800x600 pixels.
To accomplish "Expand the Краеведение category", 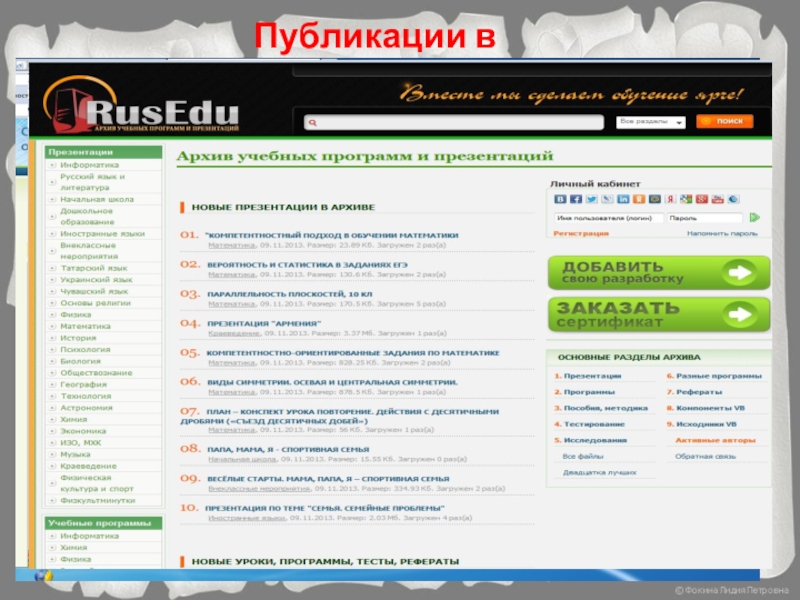I will click(52, 466).
